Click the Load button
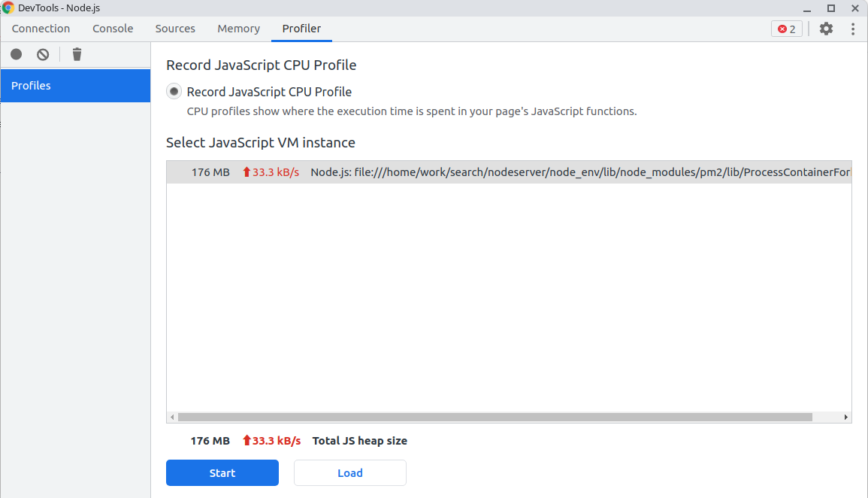 (x=349, y=473)
